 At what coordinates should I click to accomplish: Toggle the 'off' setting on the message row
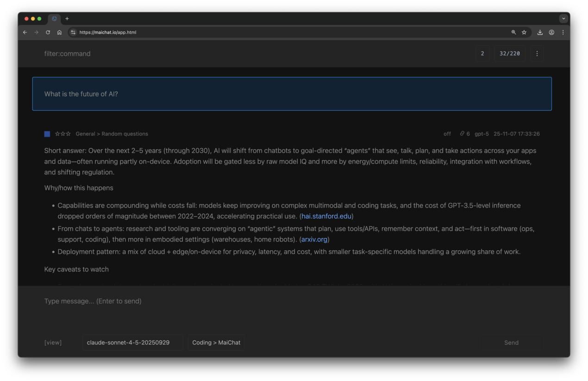(x=447, y=133)
